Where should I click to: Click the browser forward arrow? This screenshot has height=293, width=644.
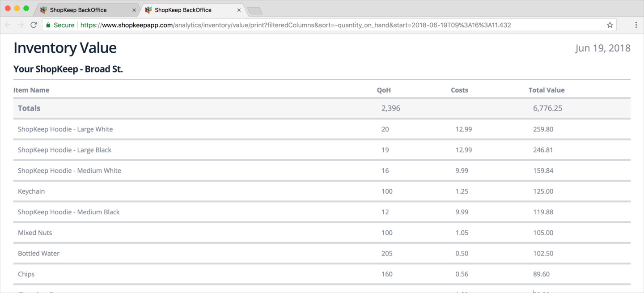[x=21, y=25]
